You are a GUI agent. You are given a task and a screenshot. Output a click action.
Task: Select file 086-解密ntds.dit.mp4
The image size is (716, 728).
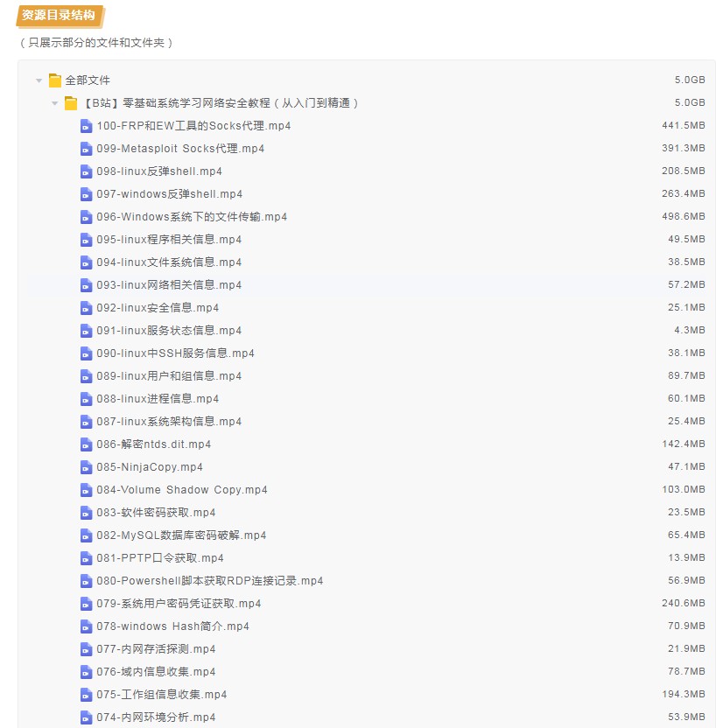(154, 444)
